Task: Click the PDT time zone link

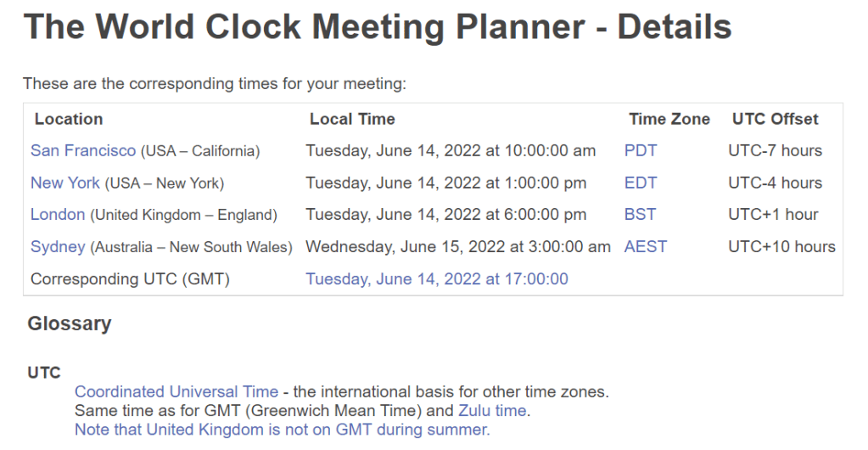Action: pyautogui.click(x=641, y=151)
